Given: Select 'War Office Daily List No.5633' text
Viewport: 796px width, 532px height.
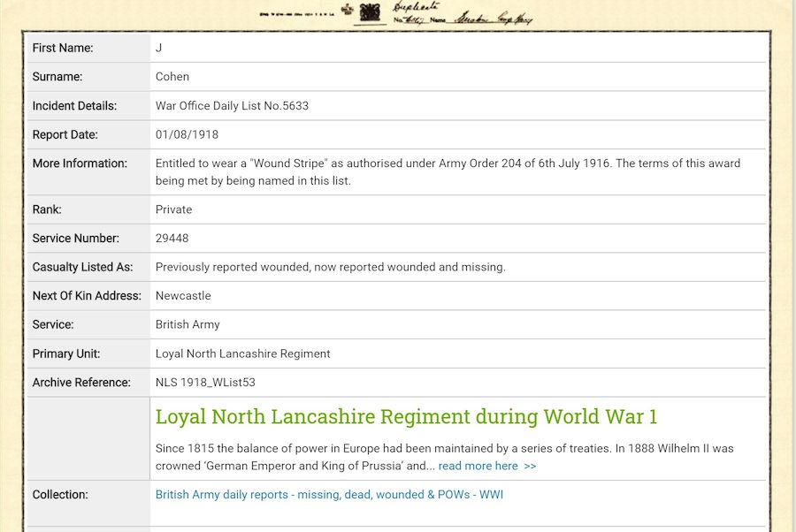Looking at the screenshot, I should click(x=232, y=105).
